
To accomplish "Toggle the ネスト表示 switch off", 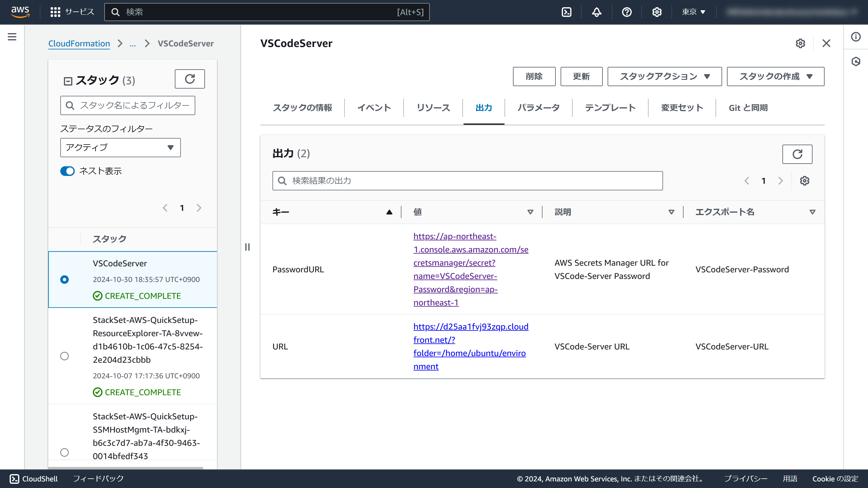I will (x=68, y=171).
